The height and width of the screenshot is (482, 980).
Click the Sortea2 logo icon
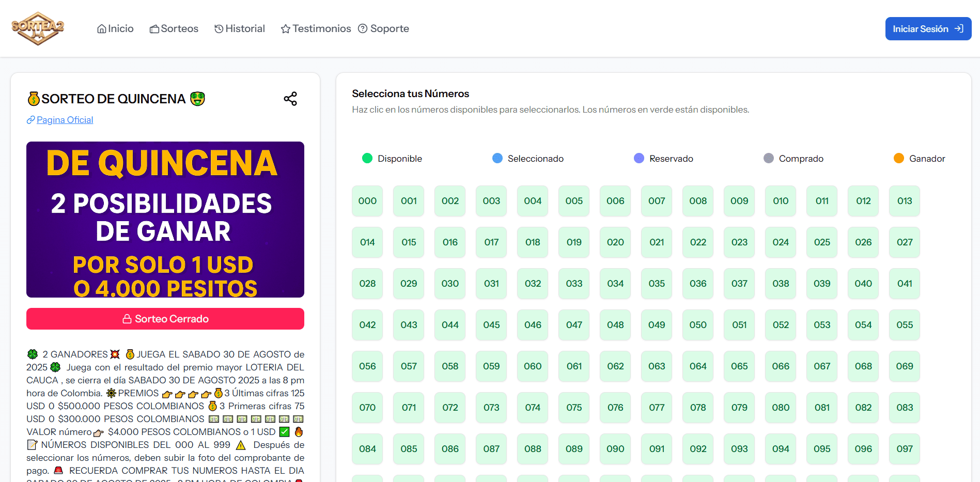(x=38, y=28)
